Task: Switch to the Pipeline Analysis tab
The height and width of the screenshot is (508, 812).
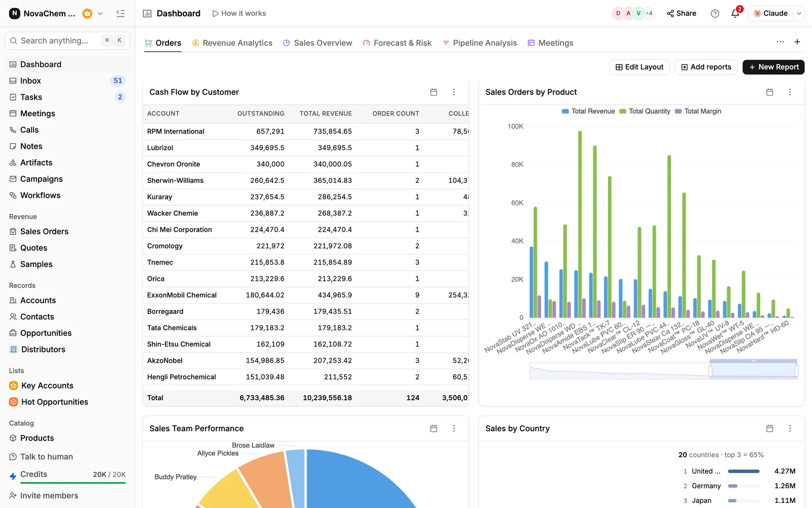Action: [480, 43]
